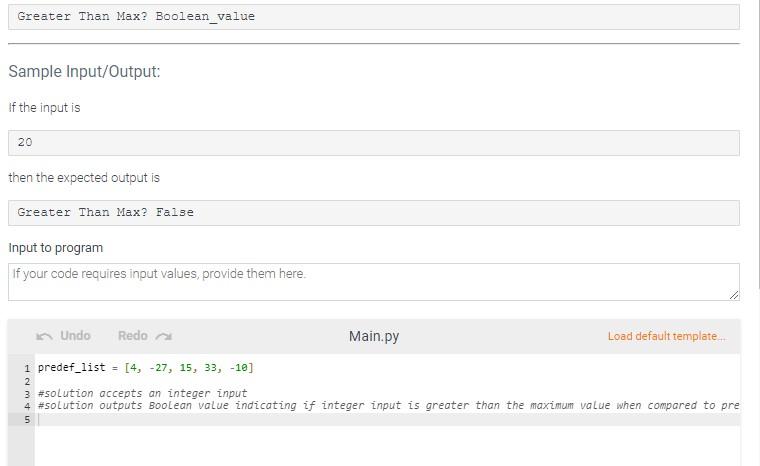The width and height of the screenshot is (760, 466).
Task: Click line number 3 in gutter
Action: 27,394
